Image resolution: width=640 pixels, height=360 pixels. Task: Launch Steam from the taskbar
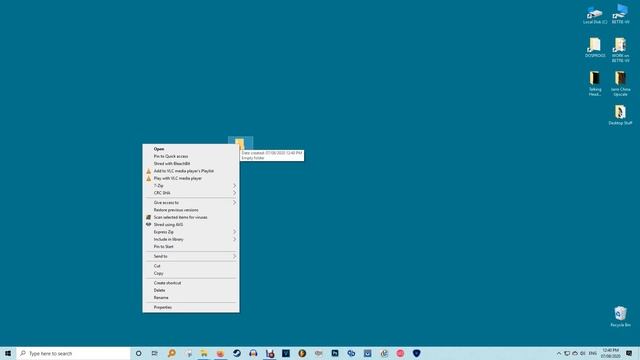click(237, 353)
